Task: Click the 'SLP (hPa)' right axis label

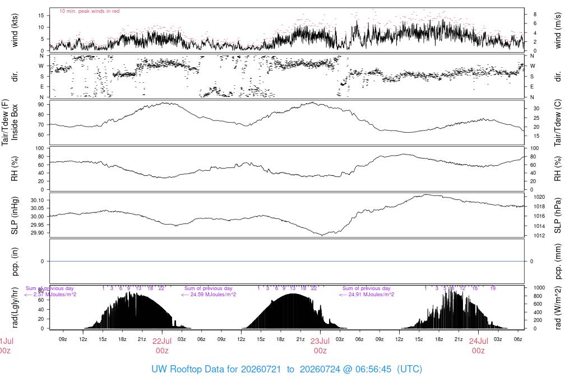Action: pyautogui.click(x=558, y=216)
